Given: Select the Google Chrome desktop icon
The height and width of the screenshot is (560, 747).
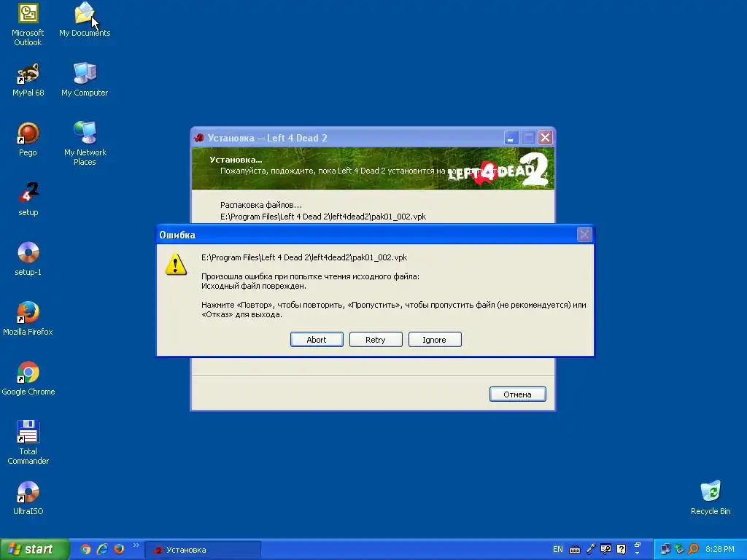Looking at the screenshot, I should pos(28,378).
